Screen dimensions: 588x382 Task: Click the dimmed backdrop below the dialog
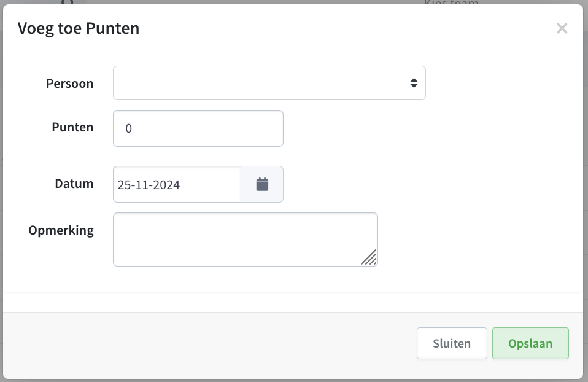294,381
